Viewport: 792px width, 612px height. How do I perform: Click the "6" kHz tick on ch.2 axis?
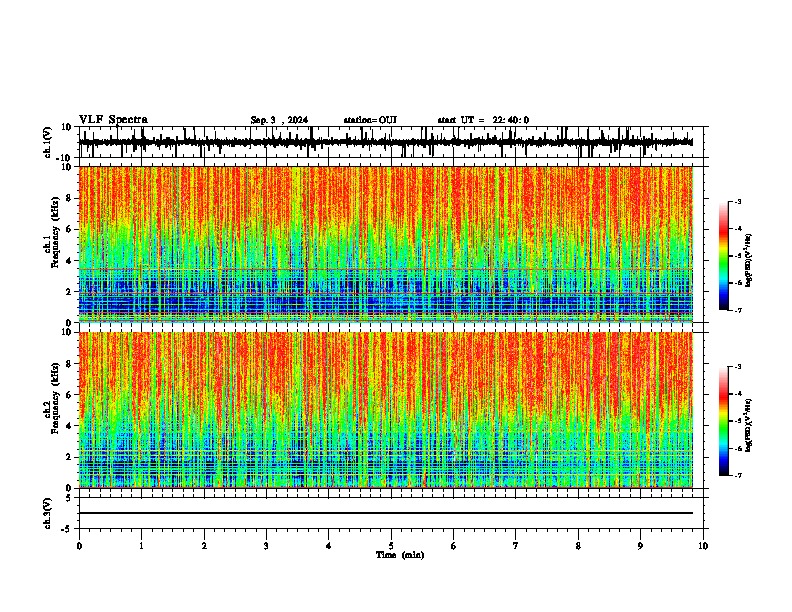point(69,395)
